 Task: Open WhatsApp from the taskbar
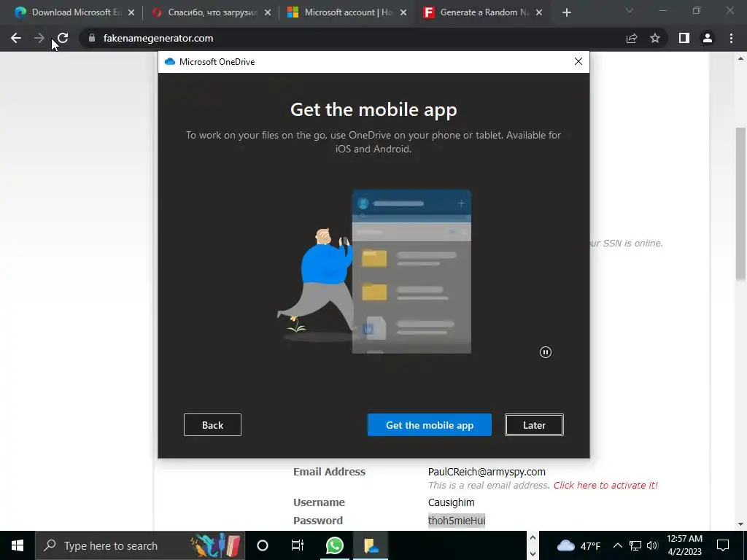click(x=334, y=545)
